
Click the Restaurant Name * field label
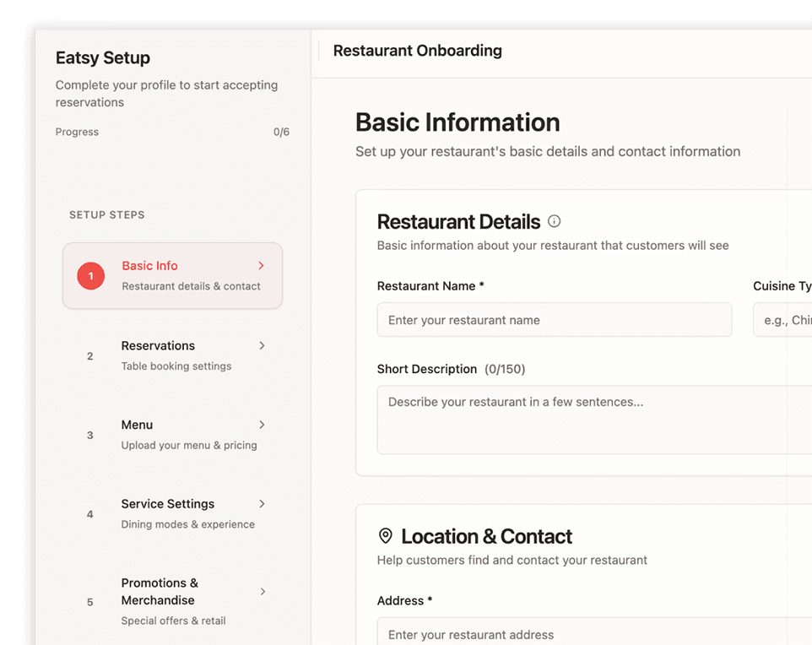430,286
